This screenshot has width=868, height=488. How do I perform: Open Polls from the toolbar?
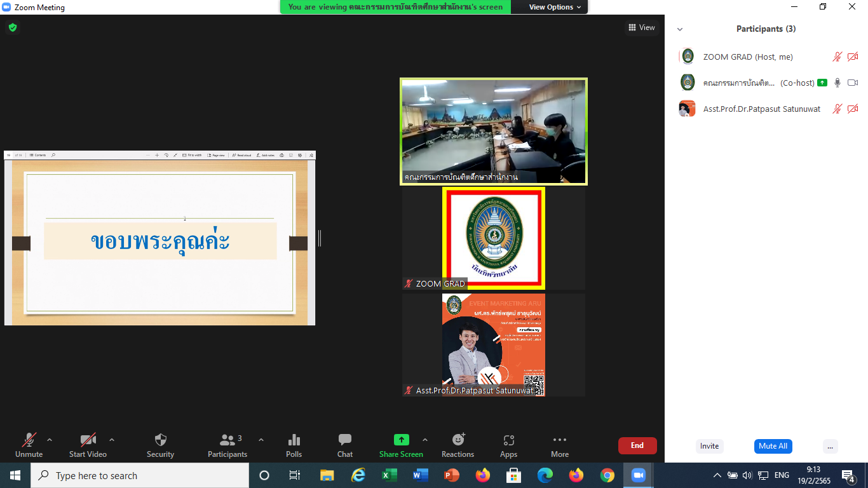point(294,445)
